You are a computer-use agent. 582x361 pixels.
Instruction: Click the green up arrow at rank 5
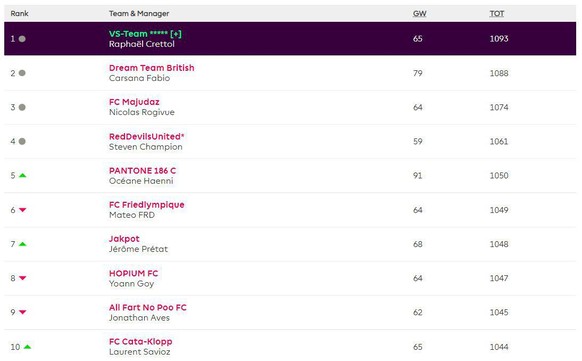pos(23,175)
